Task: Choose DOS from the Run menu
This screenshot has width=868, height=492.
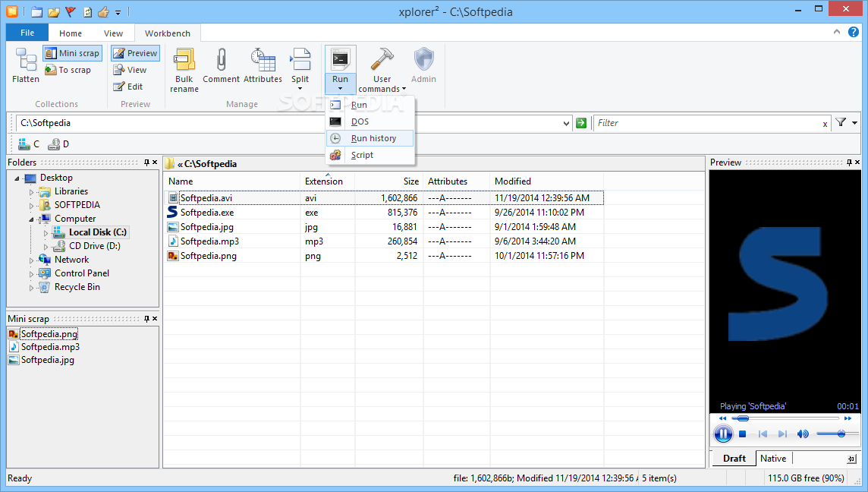Action: (x=370, y=121)
